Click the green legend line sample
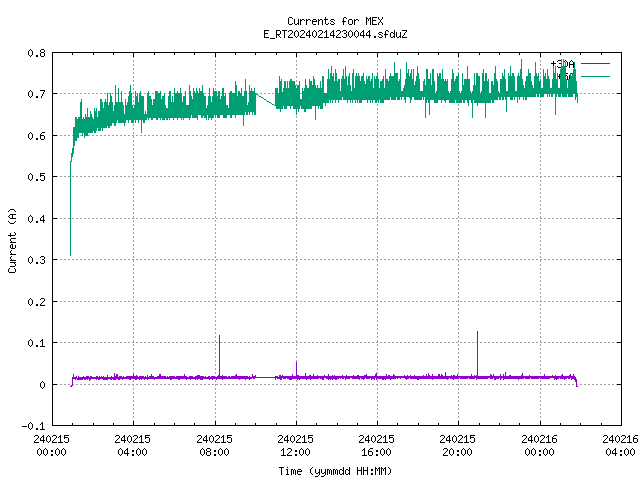The image size is (640, 480). (595, 76)
